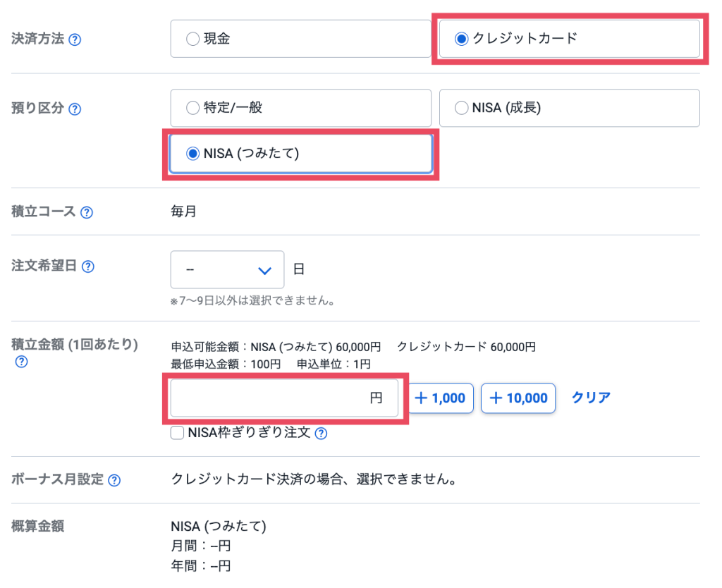Choose 特定/一般 account type
Image resolution: width=722 pixels, height=588 pixels.
pos(192,109)
